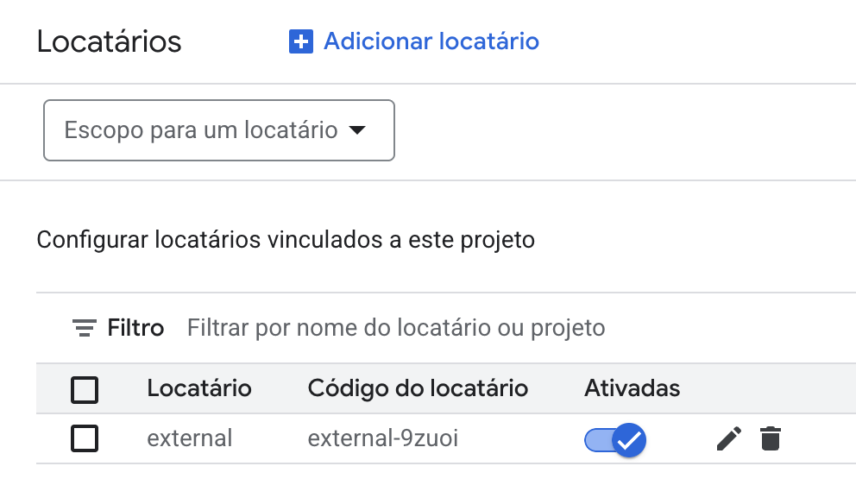Click the plus icon beside Adicionar locatário
856x504 pixels.
[300, 41]
